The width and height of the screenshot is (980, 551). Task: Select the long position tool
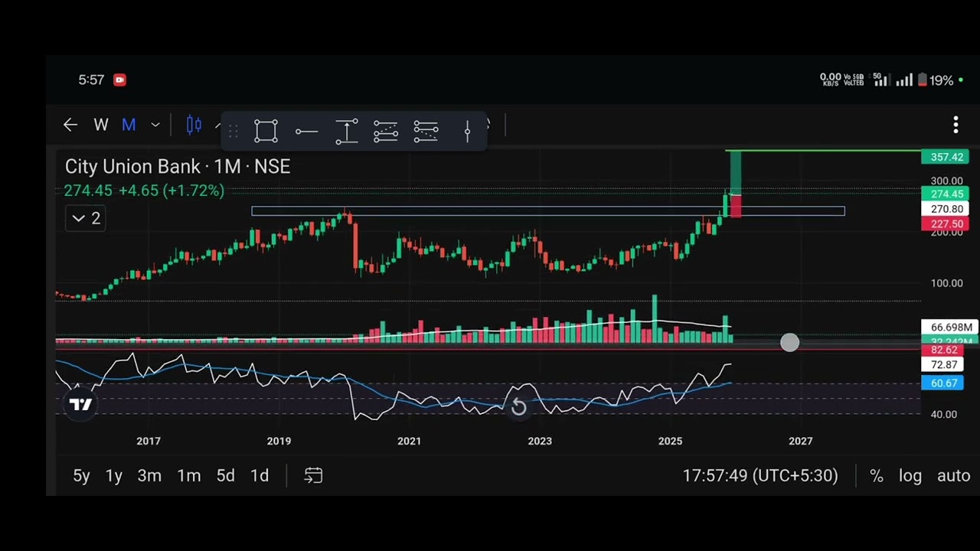pos(386,131)
